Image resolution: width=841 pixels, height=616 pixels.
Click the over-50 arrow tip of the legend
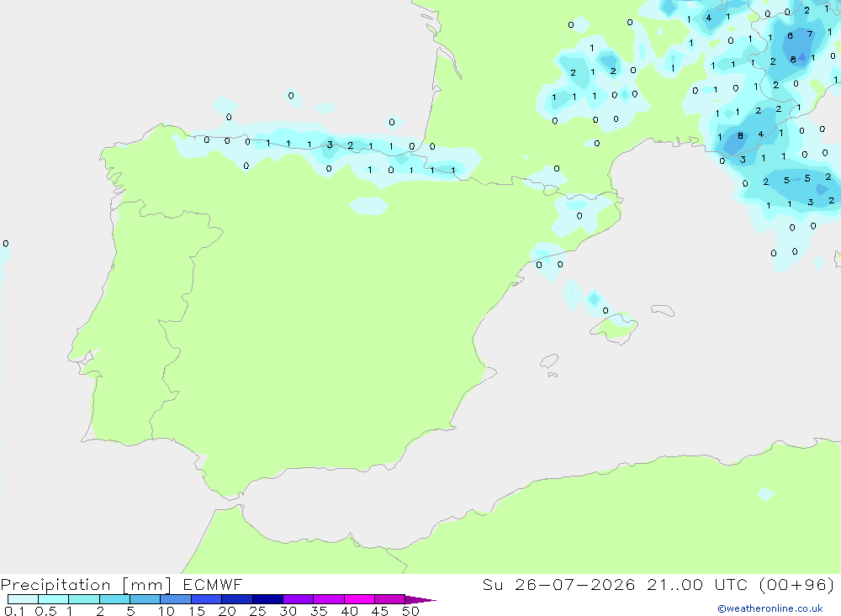coord(420,600)
